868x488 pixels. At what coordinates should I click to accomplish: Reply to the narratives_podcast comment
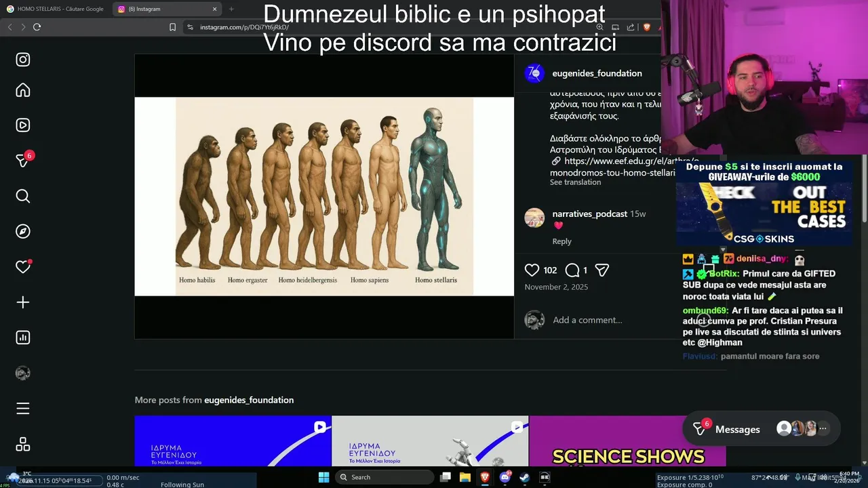[561, 241]
